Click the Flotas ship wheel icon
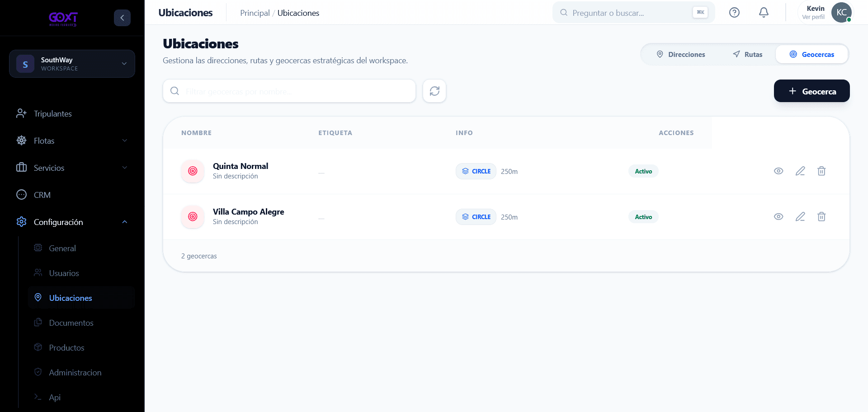The height and width of the screenshot is (412, 868). (x=21, y=140)
